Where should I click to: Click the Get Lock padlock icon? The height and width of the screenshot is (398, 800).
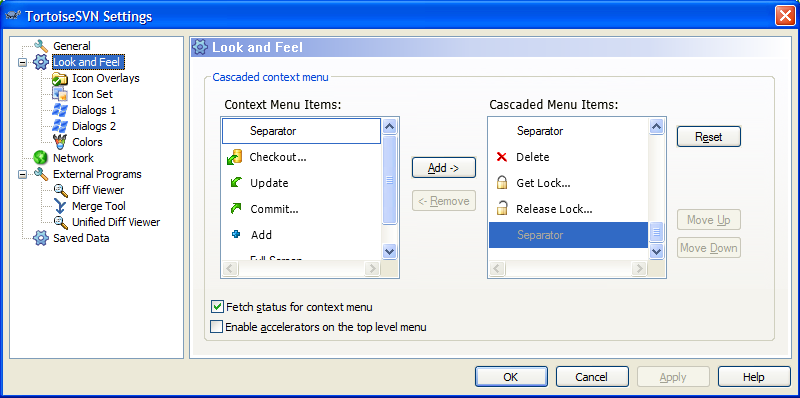pyautogui.click(x=502, y=183)
